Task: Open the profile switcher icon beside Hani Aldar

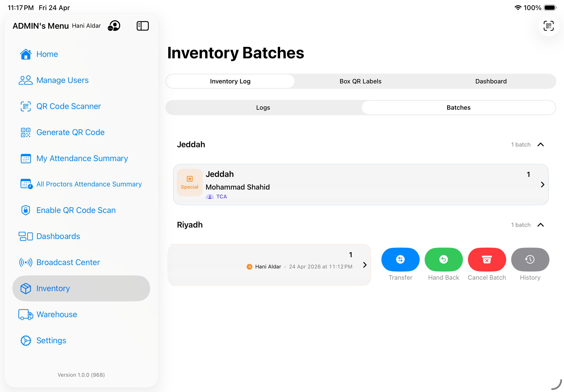Action: coord(114,26)
